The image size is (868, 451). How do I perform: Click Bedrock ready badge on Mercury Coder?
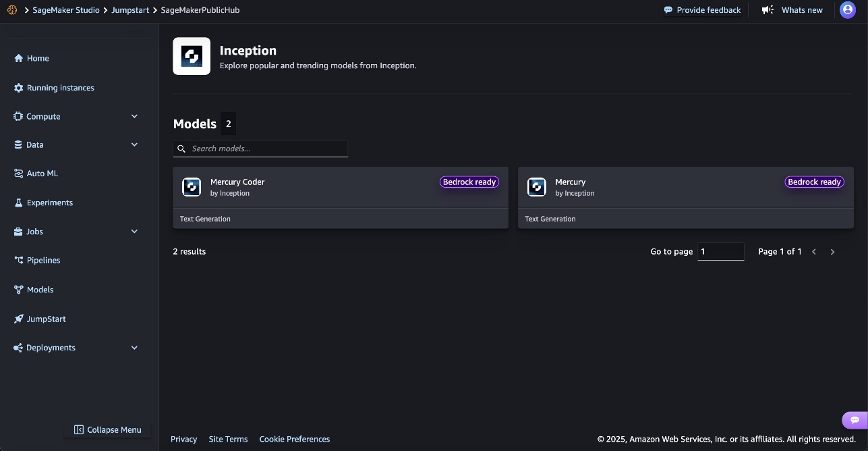point(469,182)
